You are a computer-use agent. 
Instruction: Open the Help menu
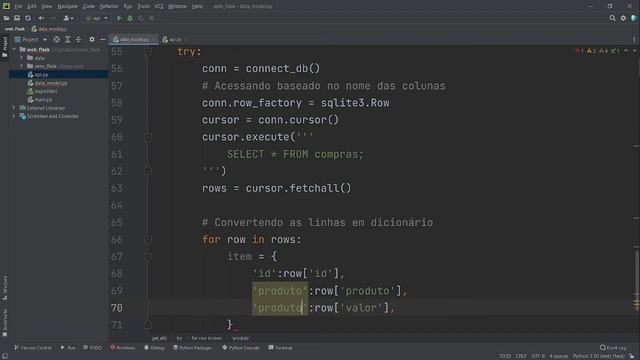point(197,6)
